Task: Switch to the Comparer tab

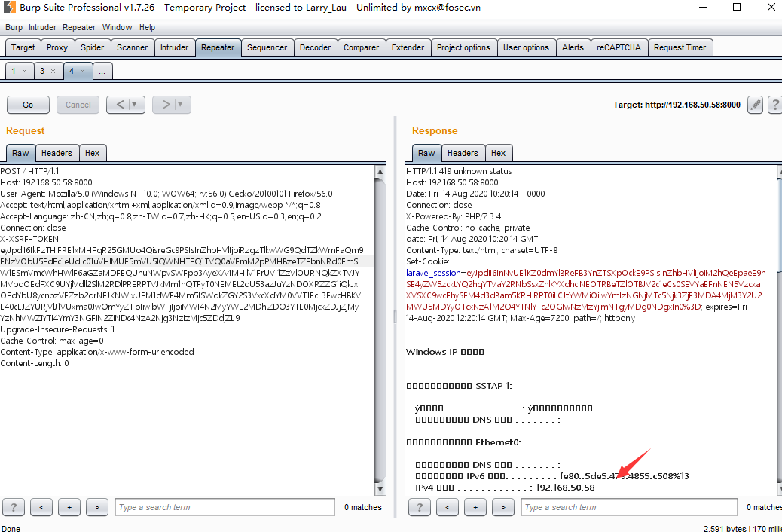Action: (361, 47)
